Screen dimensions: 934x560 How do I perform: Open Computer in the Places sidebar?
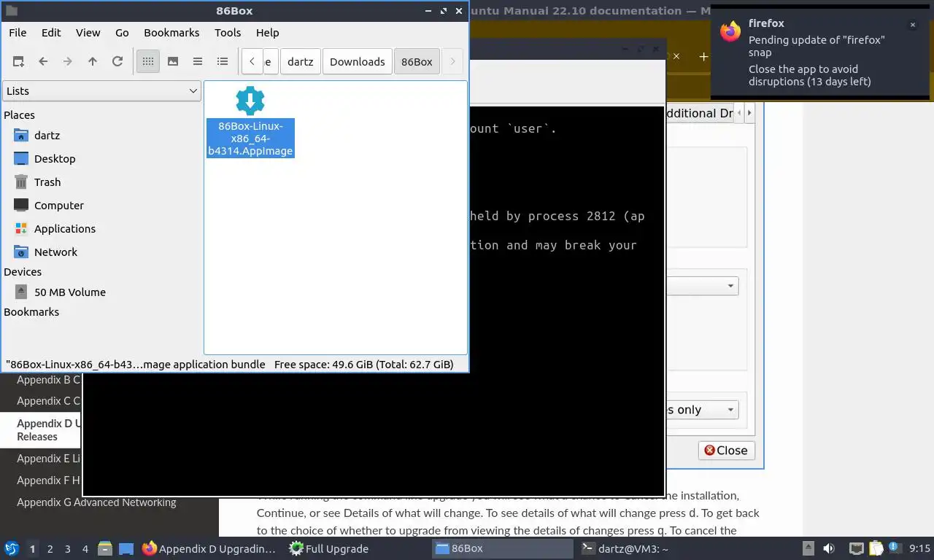pos(59,206)
